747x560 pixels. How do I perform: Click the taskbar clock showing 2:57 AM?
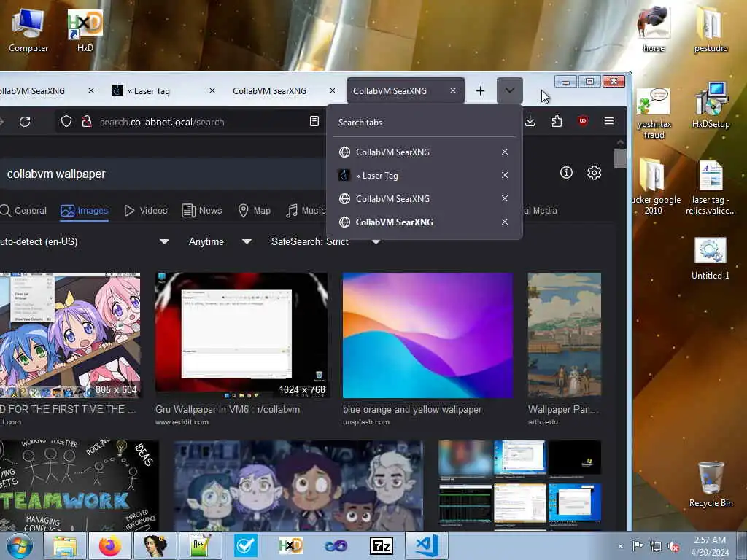709,546
